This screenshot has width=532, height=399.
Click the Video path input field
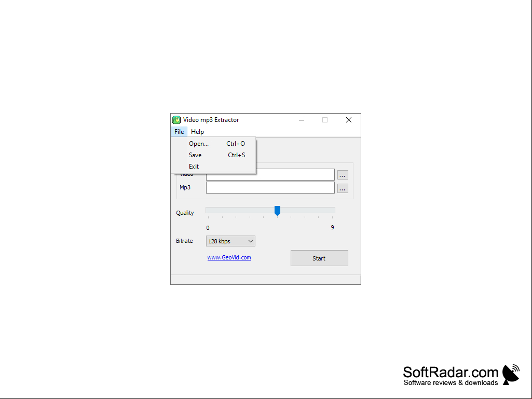pyautogui.click(x=270, y=175)
